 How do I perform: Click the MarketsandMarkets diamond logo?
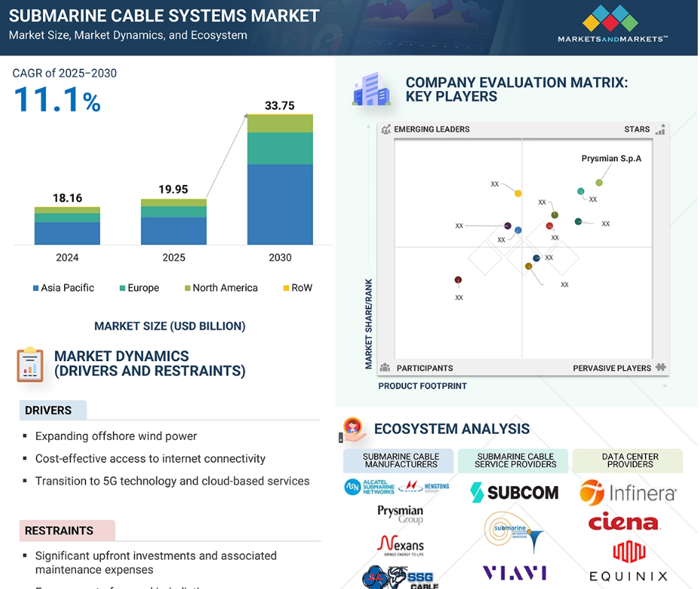tap(610, 18)
